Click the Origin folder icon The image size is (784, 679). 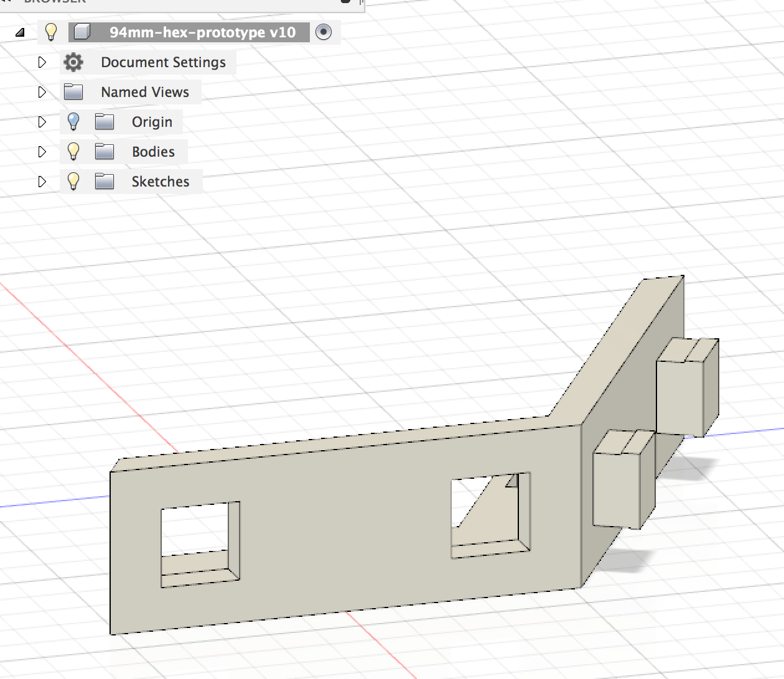105,121
